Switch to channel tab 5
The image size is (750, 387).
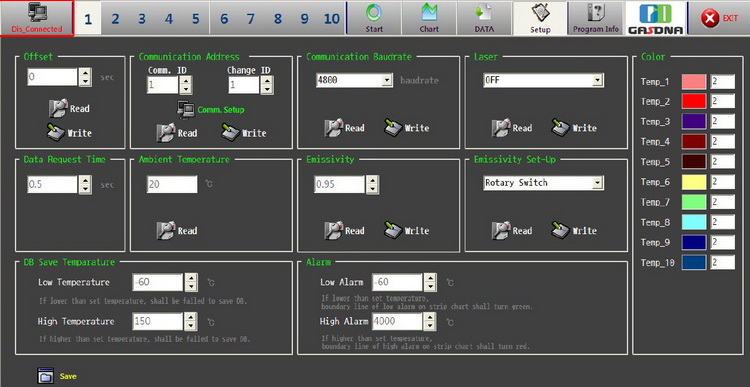click(x=196, y=19)
